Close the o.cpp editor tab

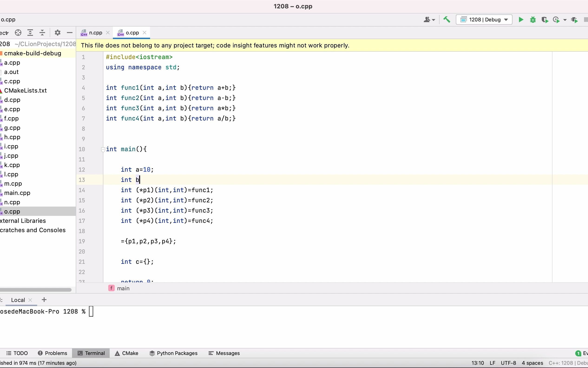click(x=145, y=33)
